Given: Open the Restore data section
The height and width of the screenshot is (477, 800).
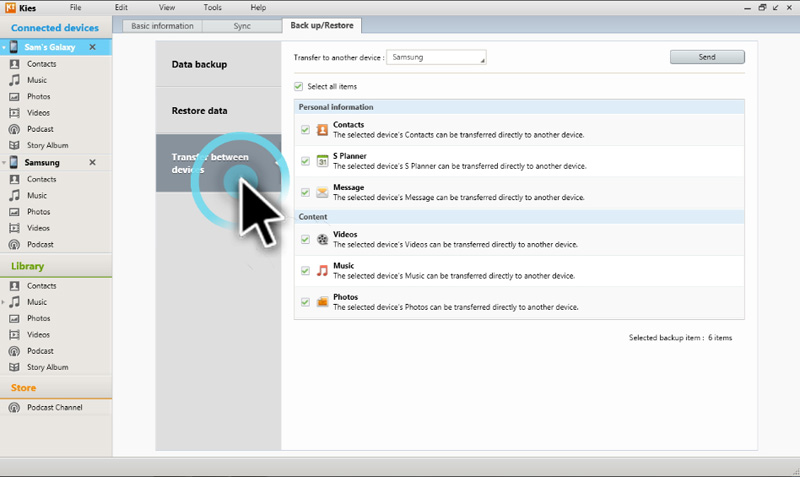Looking at the screenshot, I should (x=218, y=111).
